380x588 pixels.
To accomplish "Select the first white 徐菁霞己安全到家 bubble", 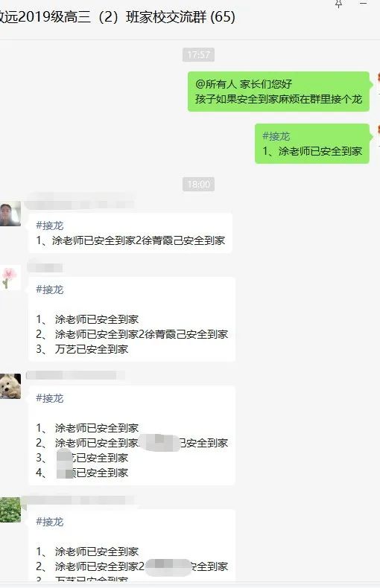I will pos(130,233).
